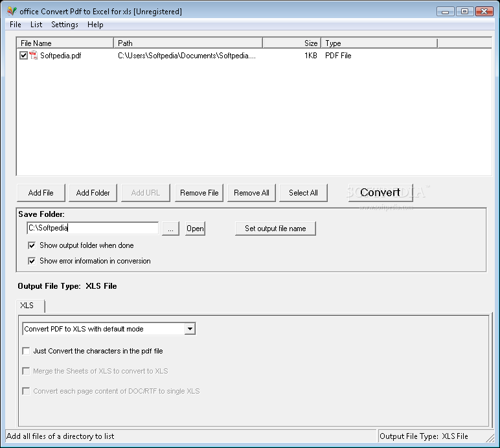The image size is (500, 448).
Task: Click the Add File button
Action: [x=41, y=193]
